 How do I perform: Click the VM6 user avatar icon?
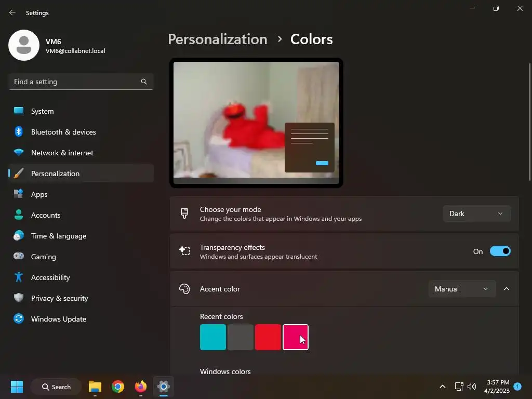24,45
